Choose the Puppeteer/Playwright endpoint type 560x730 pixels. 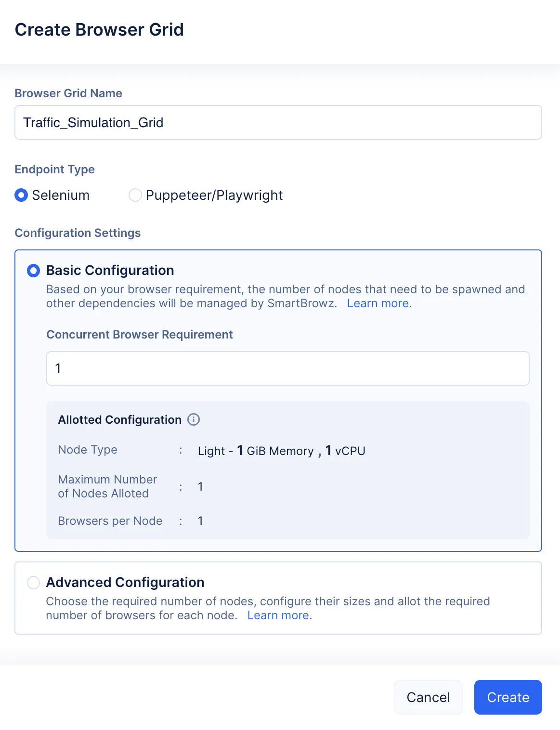coord(135,195)
